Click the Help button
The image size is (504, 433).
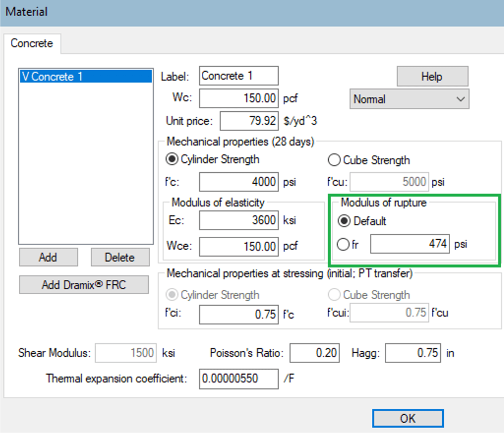432,77
